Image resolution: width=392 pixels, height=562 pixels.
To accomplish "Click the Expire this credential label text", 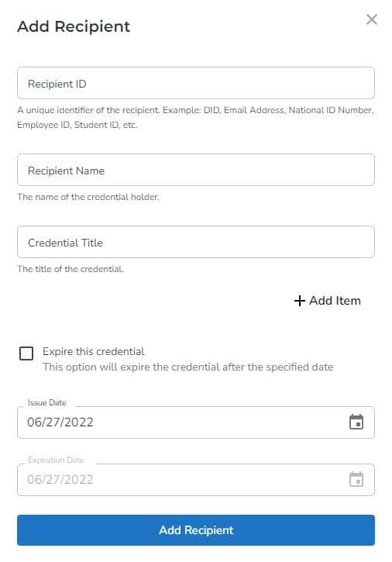I will click(94, 351).
